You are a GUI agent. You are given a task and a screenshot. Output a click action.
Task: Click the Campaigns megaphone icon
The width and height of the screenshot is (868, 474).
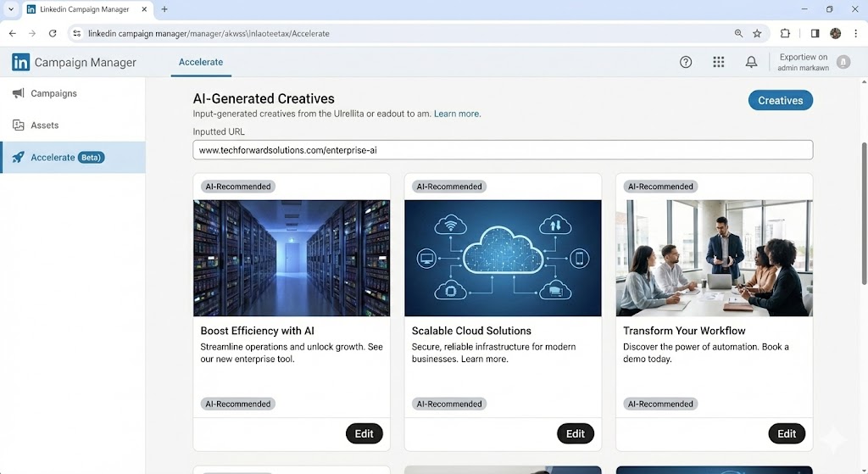coord(19,93)
